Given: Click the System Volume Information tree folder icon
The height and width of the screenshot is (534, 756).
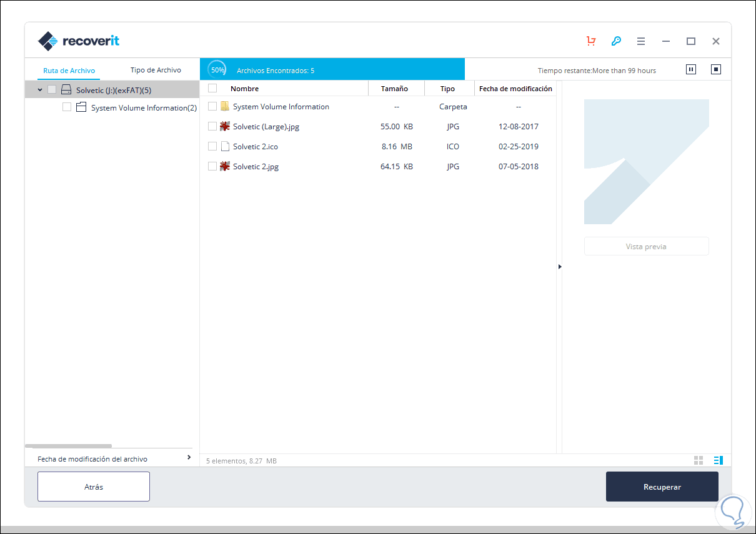Looking at the screenshot, I should [81, 107].
